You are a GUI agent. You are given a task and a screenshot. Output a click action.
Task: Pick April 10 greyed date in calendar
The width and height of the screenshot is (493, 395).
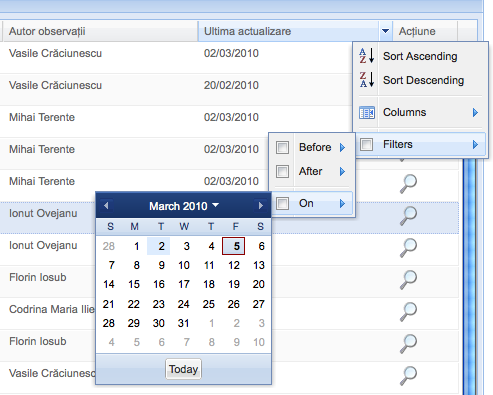tap(259, 342)
